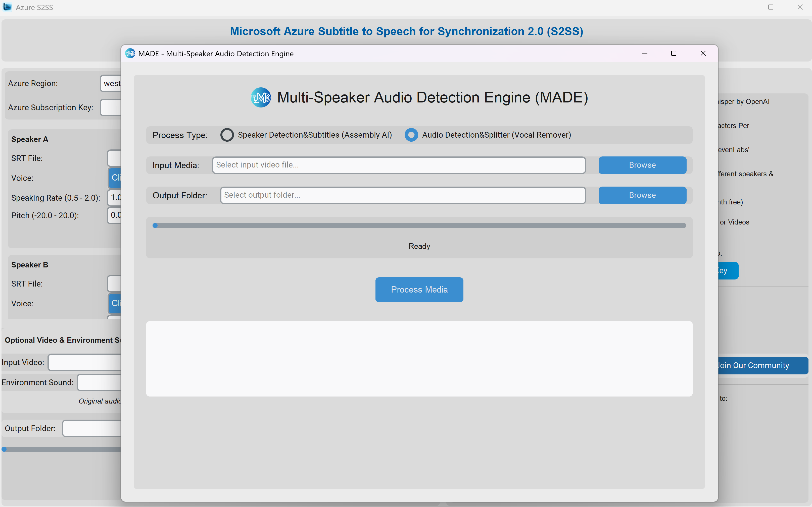This screenshot has height=507, width=812.
Task: Click the Azure Region input field
Action: pyautogui.click(x=111, y=83)
